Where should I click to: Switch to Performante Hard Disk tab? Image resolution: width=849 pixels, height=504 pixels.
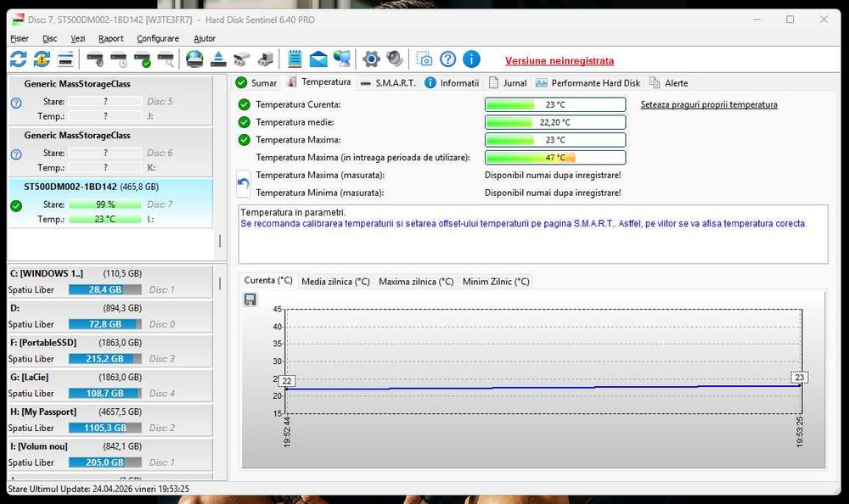point(588,83)
